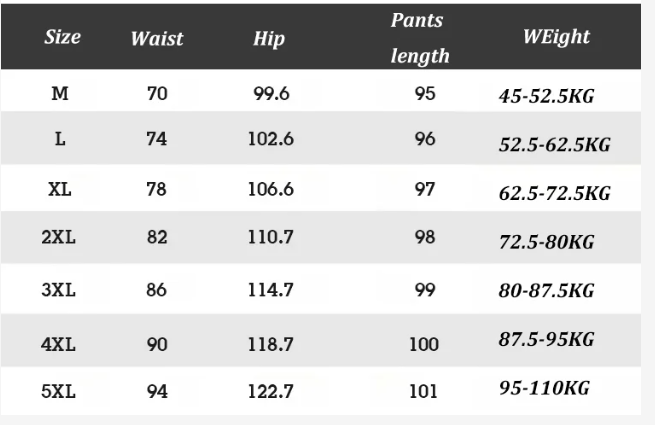The width and height of the screenshot is (655, 425).
Task: Click waist value 78
Action: point(157,189)
